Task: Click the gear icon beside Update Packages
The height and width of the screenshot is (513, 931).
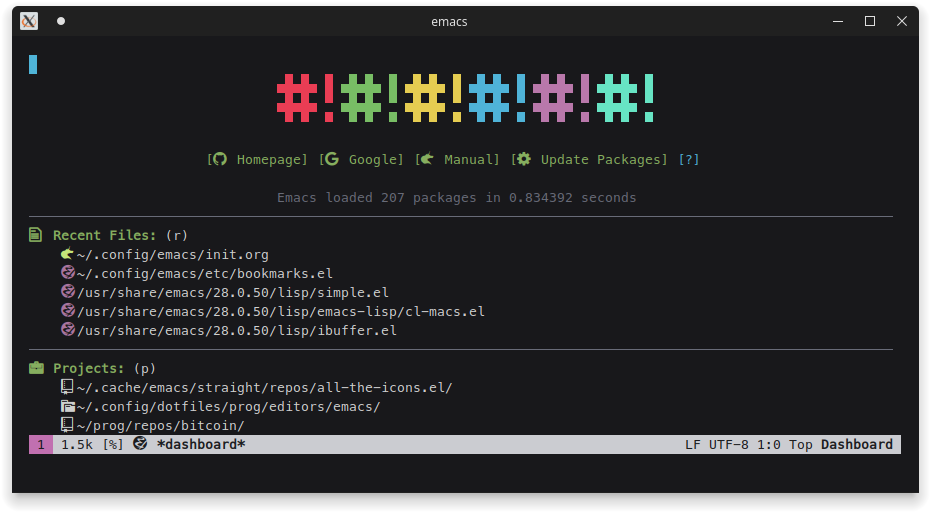Action: (x=524, y=159)
